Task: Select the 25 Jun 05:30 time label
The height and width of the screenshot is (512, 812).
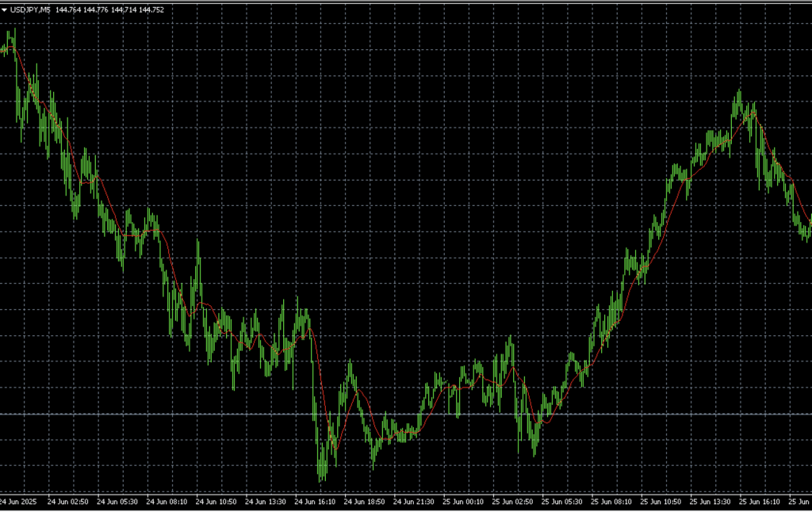Action: pyautogui.click(x=561, y=502)
